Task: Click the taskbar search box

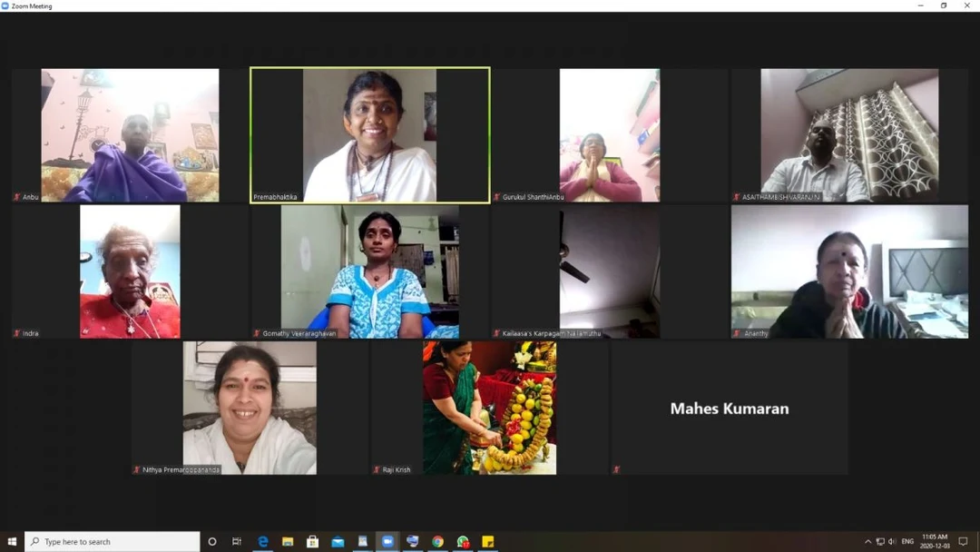Action: pos(113,541)
